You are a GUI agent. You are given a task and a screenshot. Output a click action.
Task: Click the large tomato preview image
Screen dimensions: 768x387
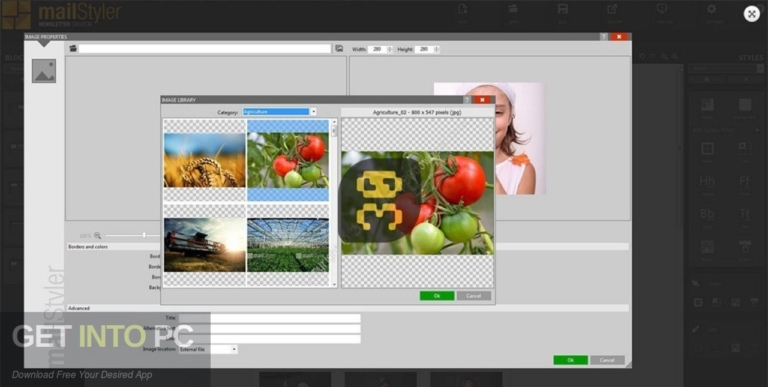pos(417,203)
